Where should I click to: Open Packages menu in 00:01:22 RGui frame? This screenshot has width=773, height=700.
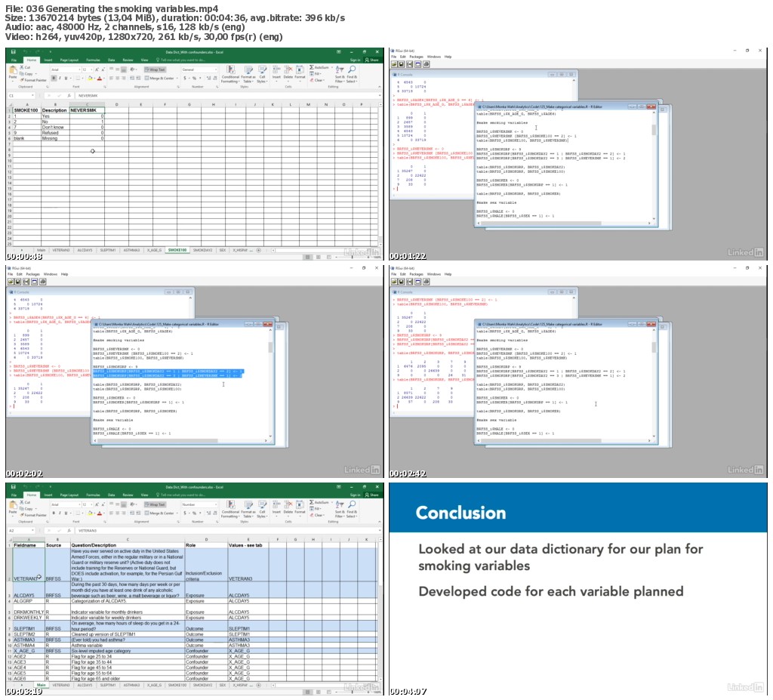[417, 57]
